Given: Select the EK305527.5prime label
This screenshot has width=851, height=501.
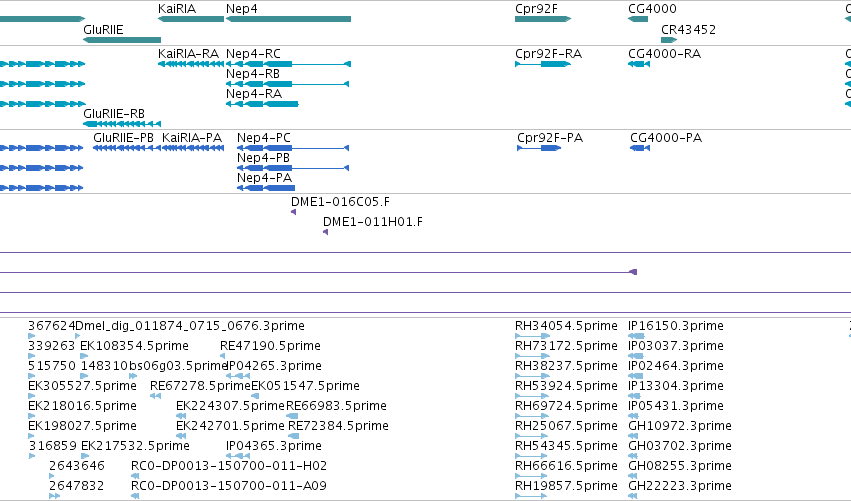Looking at the screenshot, I should click(x=82, y=386).
